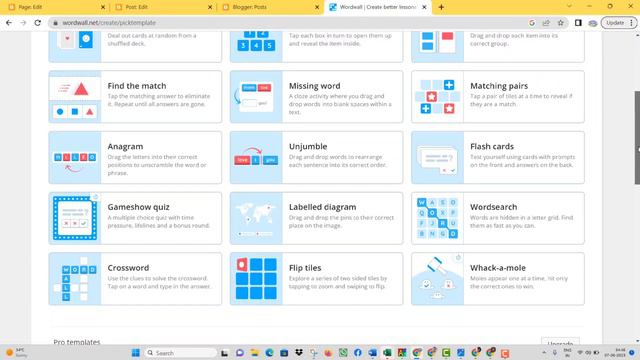
Task: Open a new browser tab
Action: 441,7
